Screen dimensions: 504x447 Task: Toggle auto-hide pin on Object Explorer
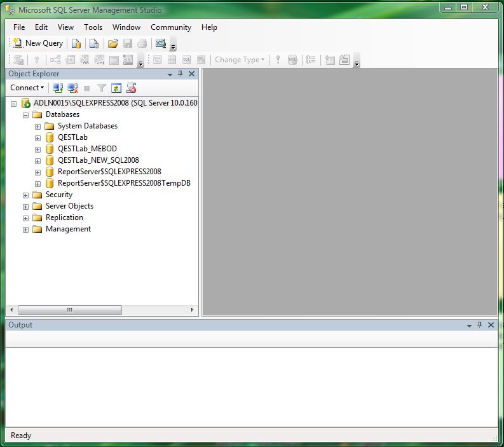180,74
